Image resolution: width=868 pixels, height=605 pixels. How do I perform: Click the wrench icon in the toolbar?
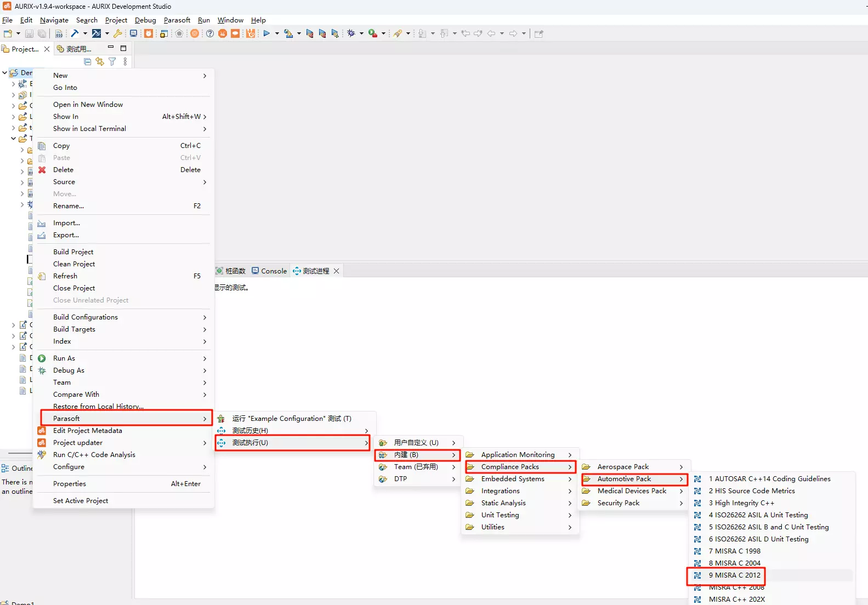click(x=117, y=33)
